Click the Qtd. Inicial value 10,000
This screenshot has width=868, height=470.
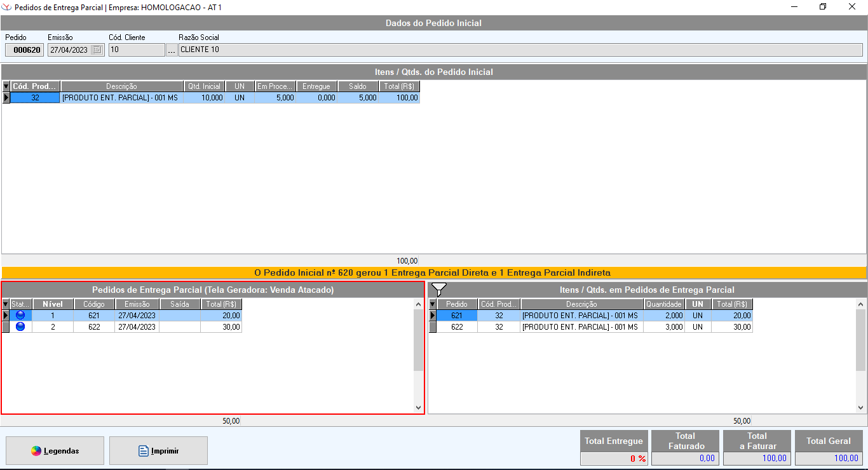[204, 98]
